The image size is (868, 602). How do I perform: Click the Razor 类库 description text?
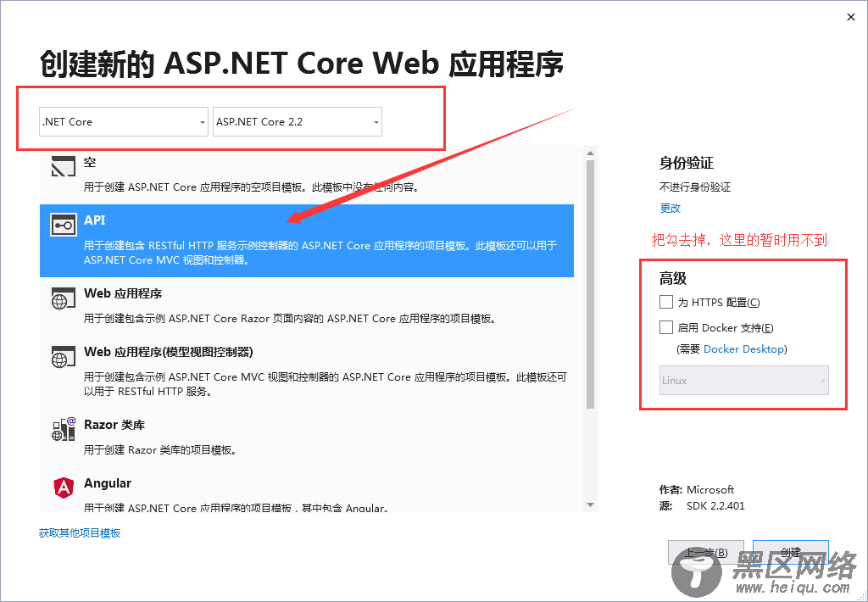click(x=160, y=450)
